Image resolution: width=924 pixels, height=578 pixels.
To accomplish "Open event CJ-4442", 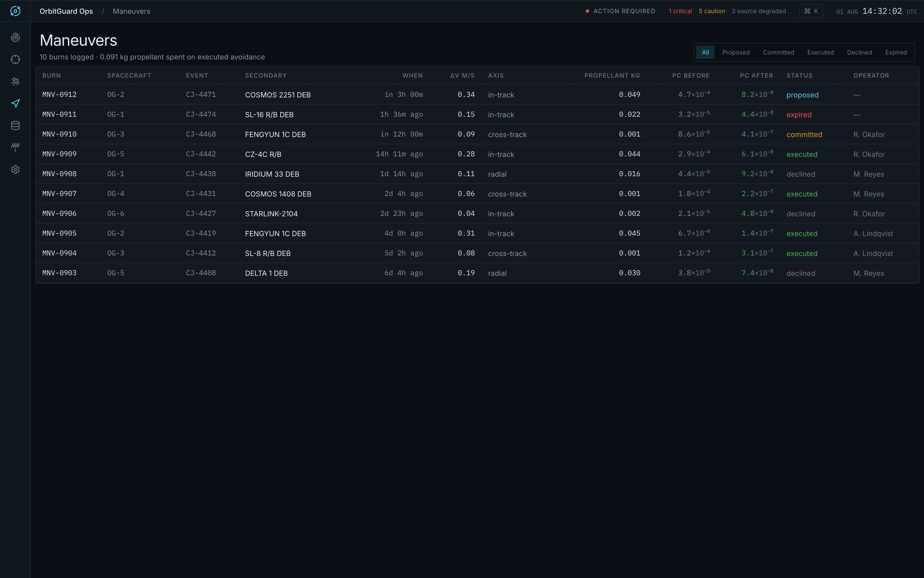I will pos(201,154).
